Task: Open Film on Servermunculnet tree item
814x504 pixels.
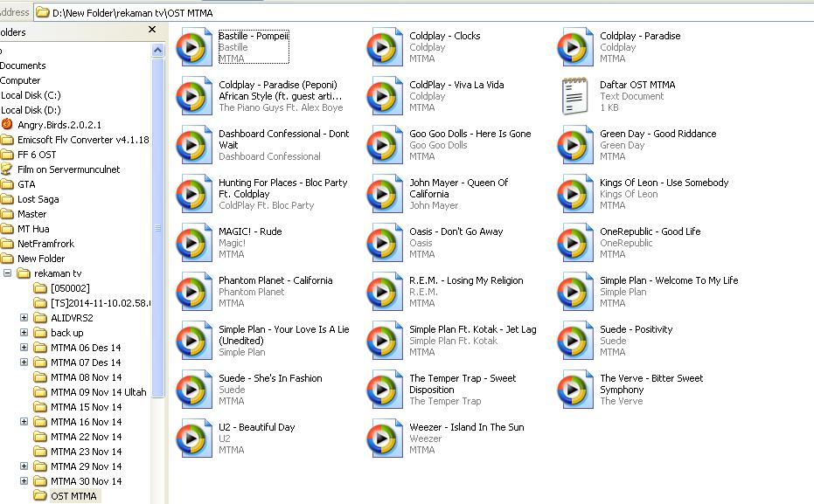Action: 60,169
